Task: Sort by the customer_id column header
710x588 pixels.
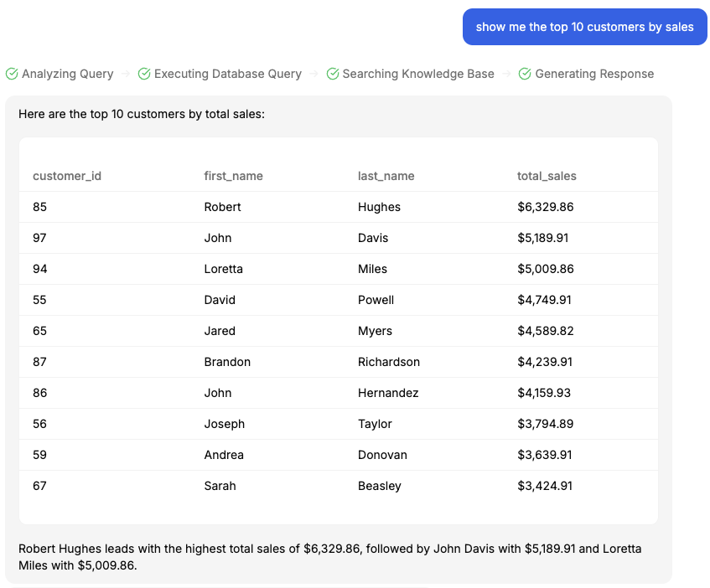Action: tap(67, 176)
